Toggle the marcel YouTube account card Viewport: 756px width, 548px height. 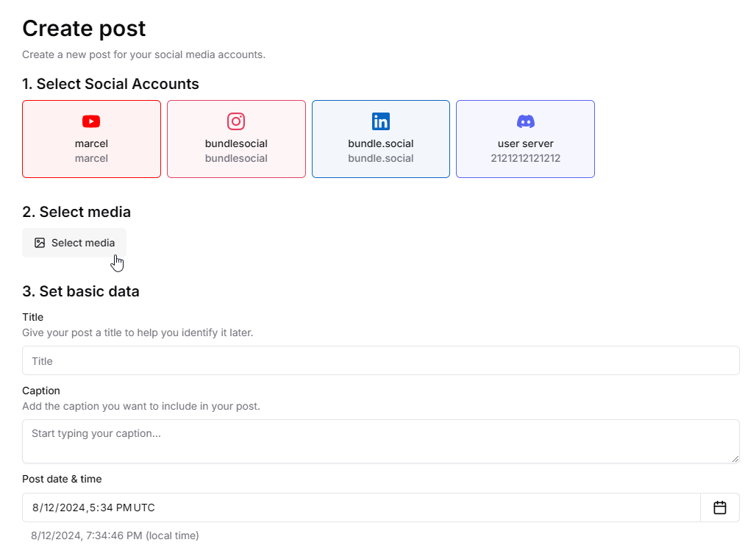tap(92, 139)
